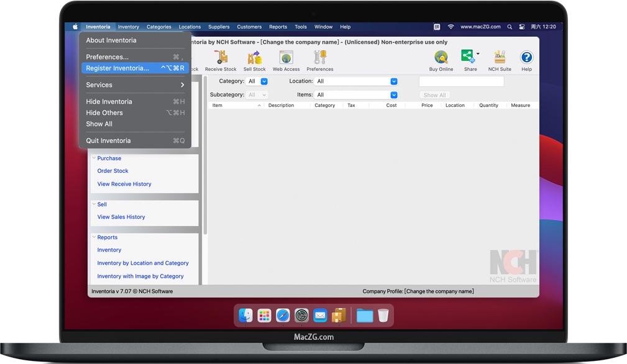Open the Sell Stock tool
This screenshot has width=627, height=364.
254,58
